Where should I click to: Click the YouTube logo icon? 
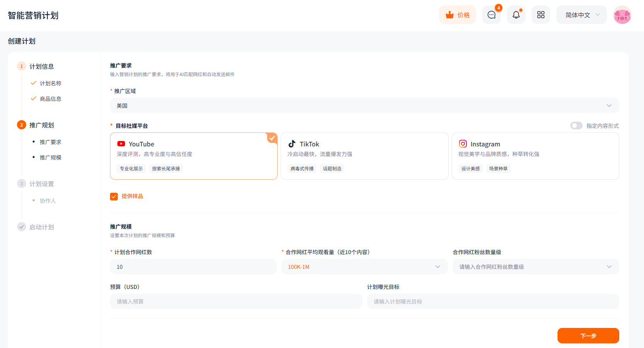point(121,144)
